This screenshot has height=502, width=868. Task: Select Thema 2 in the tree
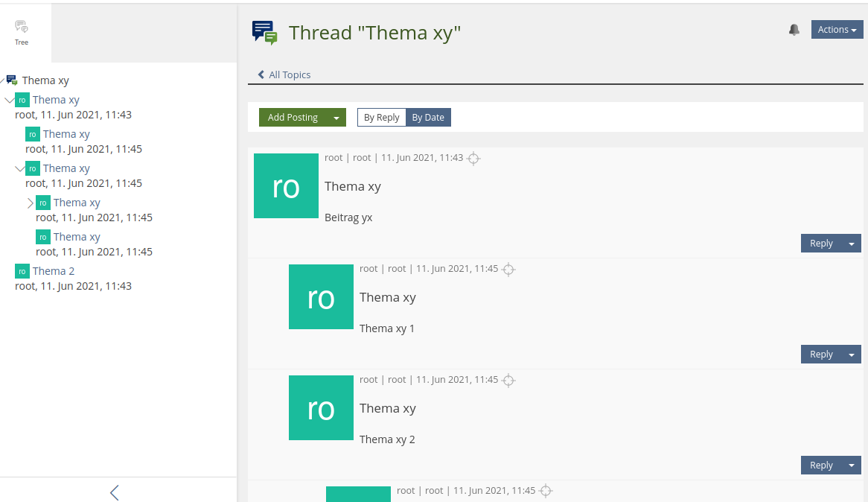tap(54, 271)
